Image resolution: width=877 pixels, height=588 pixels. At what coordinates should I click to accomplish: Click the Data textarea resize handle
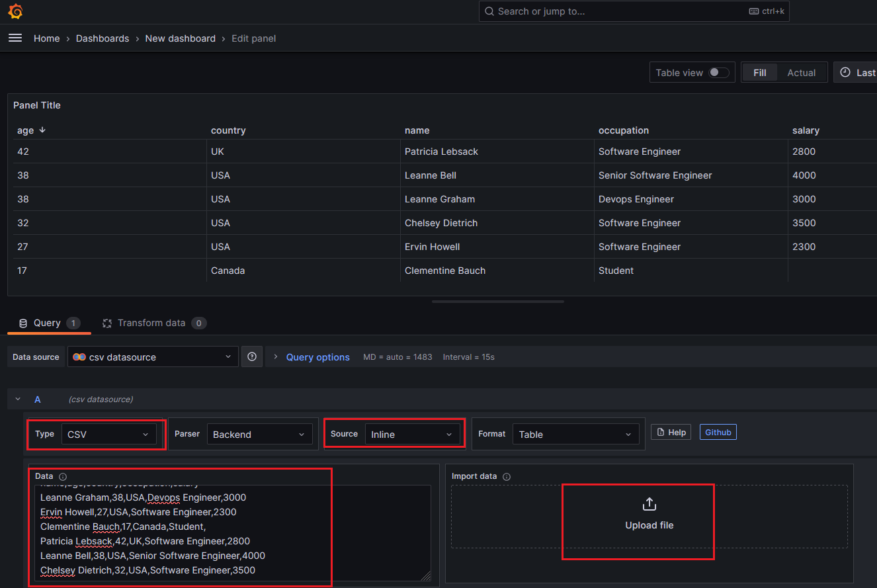pyautogui.click(x=426, y=576)
